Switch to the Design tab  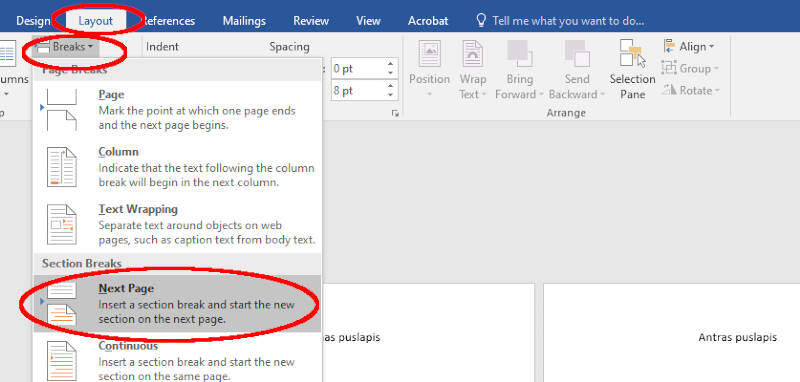click(33, 21)
